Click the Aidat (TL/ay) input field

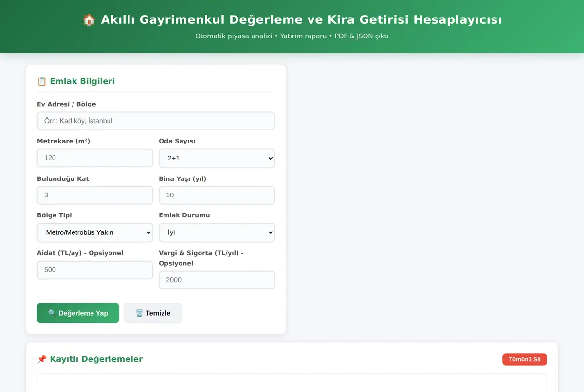point(95,270)
